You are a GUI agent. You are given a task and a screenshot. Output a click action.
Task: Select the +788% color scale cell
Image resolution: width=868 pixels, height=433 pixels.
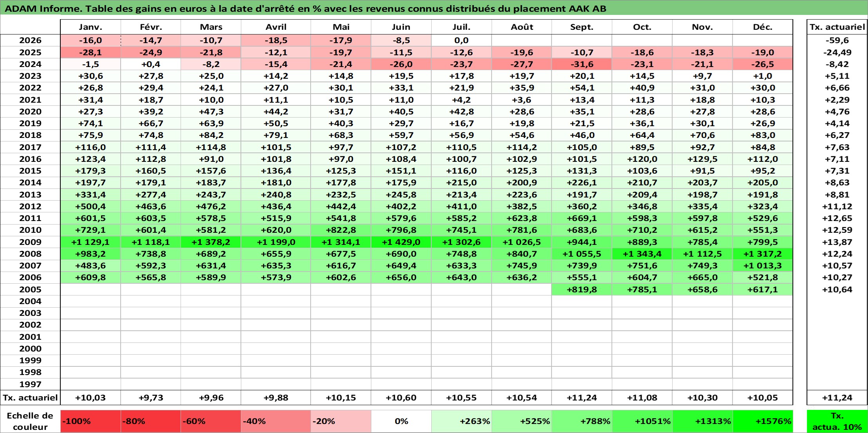[582, 421]
